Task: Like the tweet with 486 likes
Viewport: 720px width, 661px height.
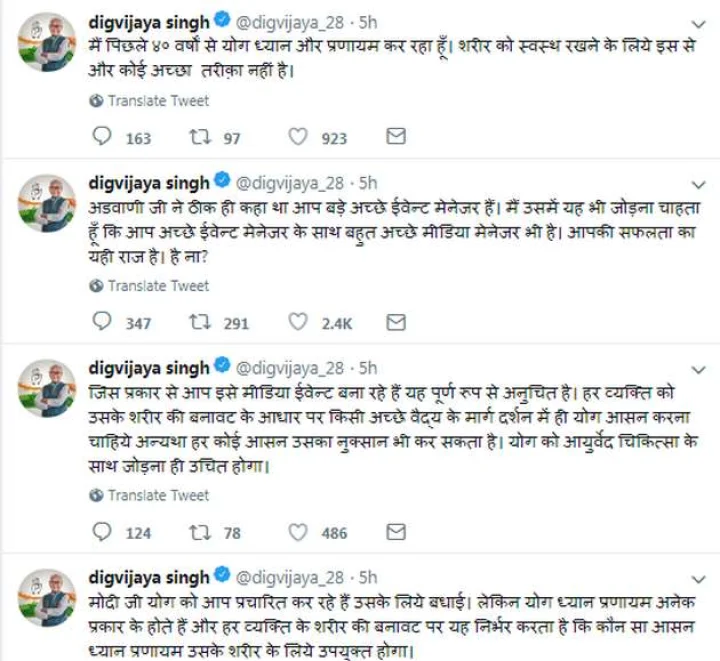Action: [x=297, y=532]
